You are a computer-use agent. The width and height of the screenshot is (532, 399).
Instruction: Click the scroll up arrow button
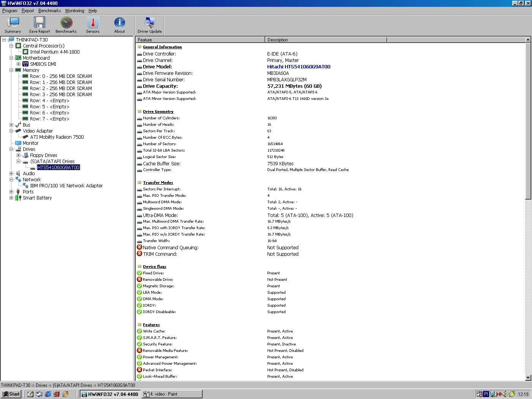(528, 40)
